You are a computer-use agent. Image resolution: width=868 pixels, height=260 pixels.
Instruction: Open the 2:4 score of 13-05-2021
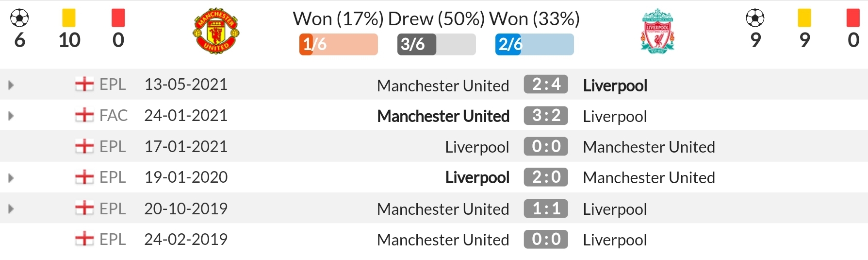pyautogui.click(x=546, y=84)
